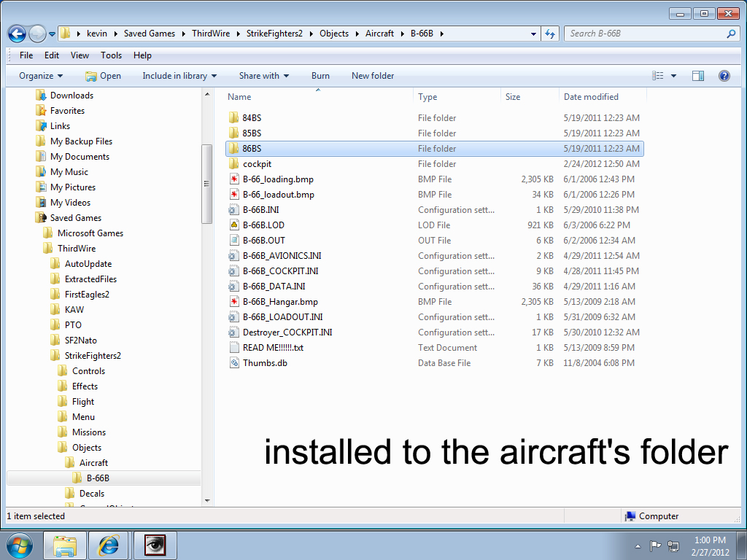Select the B-66_loadout.bmp file icon
This screenshot has height=560, width=747.
[234, 194]
